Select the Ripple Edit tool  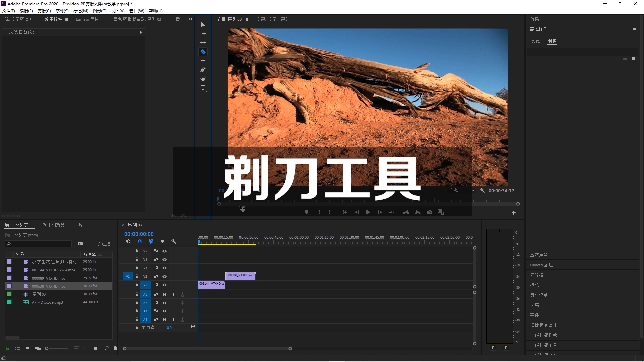(x=203, y=43)
